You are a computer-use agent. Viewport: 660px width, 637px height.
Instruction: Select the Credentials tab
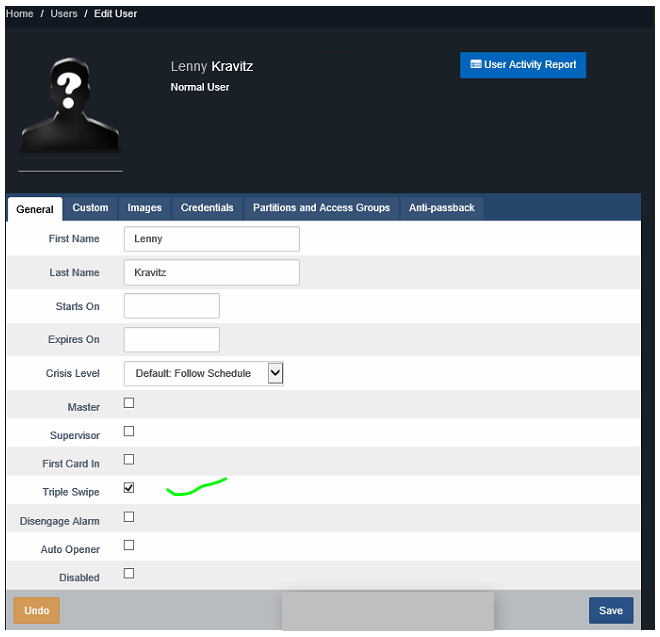click(207, 208)
